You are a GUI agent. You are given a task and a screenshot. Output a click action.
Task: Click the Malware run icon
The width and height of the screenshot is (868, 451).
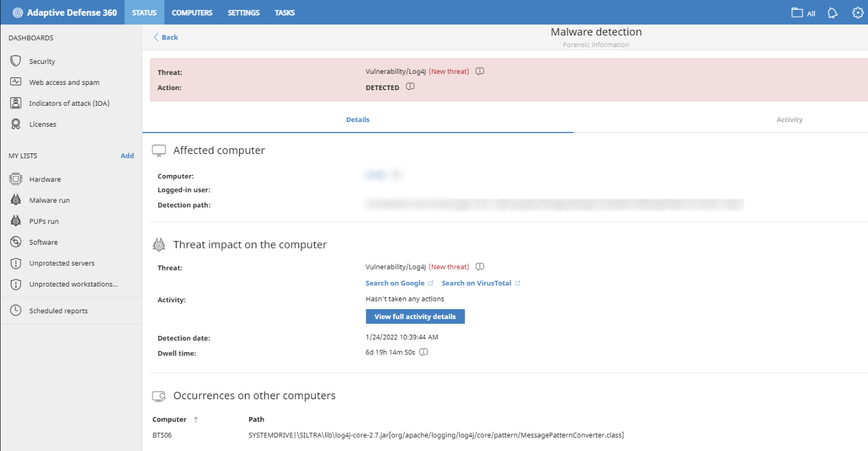16,200
